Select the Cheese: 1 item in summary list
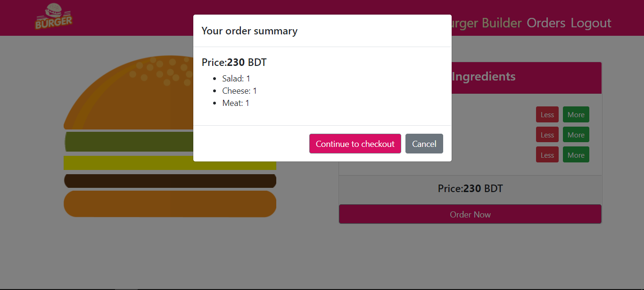This screenshot has height=290, width=644. tap(239, 91)
